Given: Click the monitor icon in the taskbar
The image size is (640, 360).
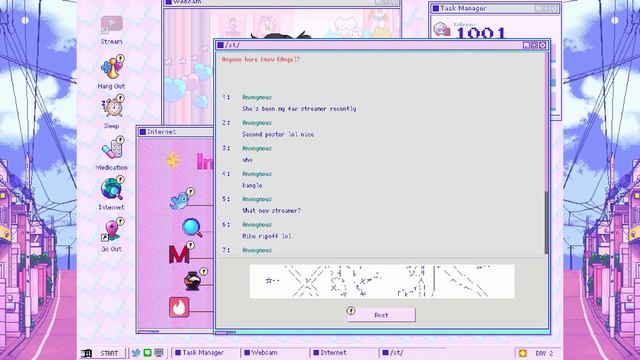Looking at the screenshot, I should 159,353.
